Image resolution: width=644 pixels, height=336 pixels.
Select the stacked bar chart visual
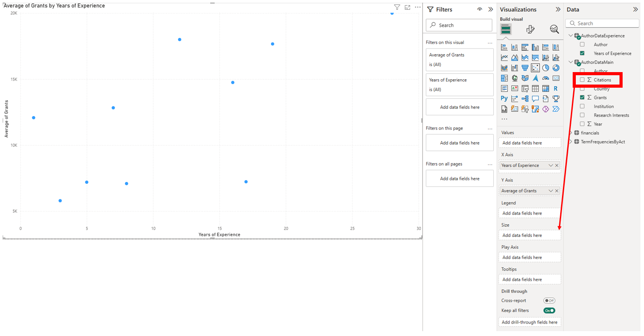(504, 47)
